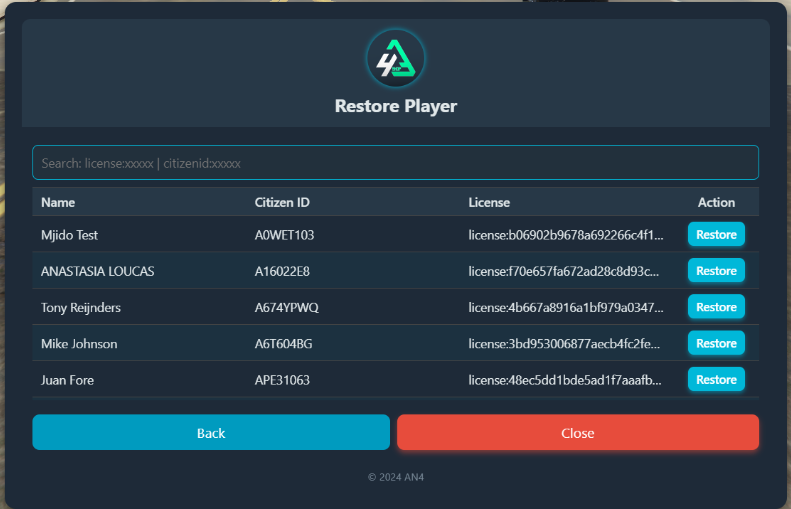Image resolution: width=791 pixels, height=509 pixels.
Task: Restore Tony Reijnders' character
Action: tap(716, 307)
